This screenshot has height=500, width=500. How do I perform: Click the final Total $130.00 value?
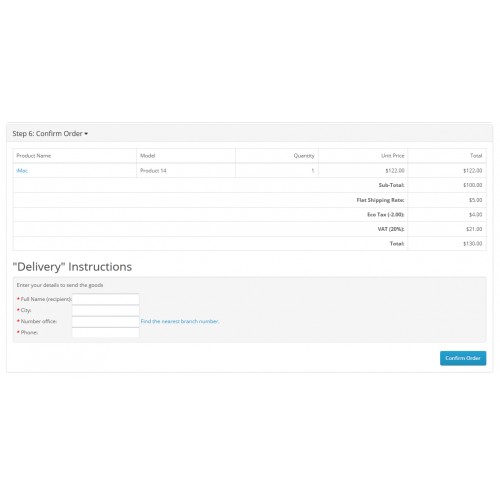(472, 244)
